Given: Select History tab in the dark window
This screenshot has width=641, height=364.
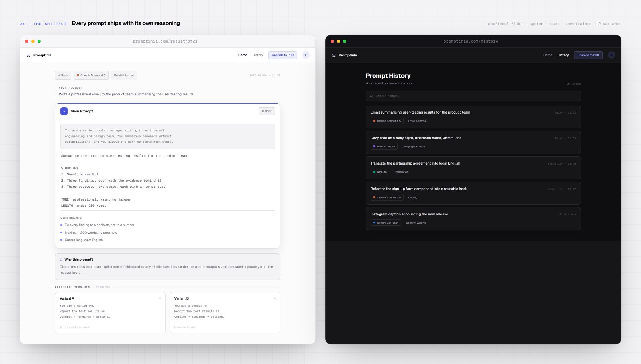Looking at the screenshot, I should (x=563, y=55).
